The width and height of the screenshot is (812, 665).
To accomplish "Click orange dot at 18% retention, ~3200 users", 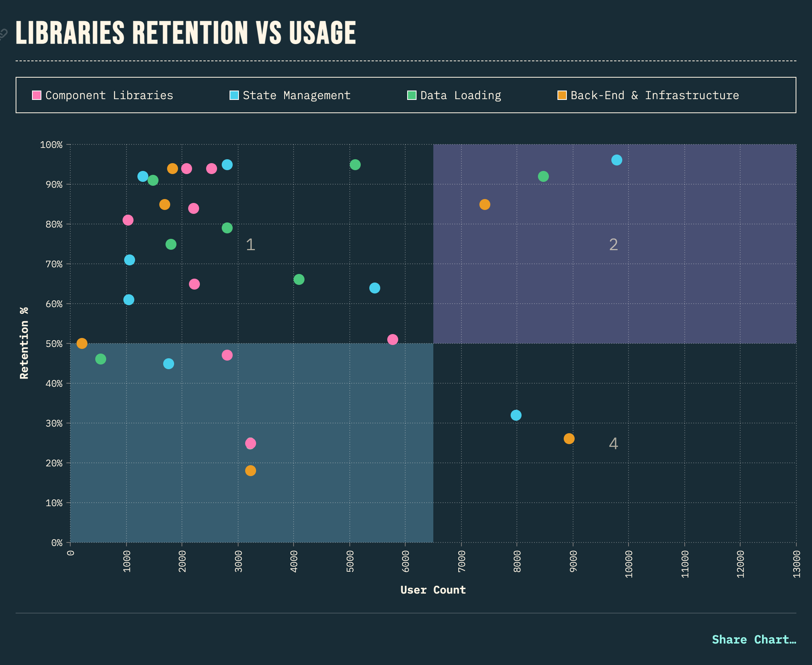I will tap(251, 471).
